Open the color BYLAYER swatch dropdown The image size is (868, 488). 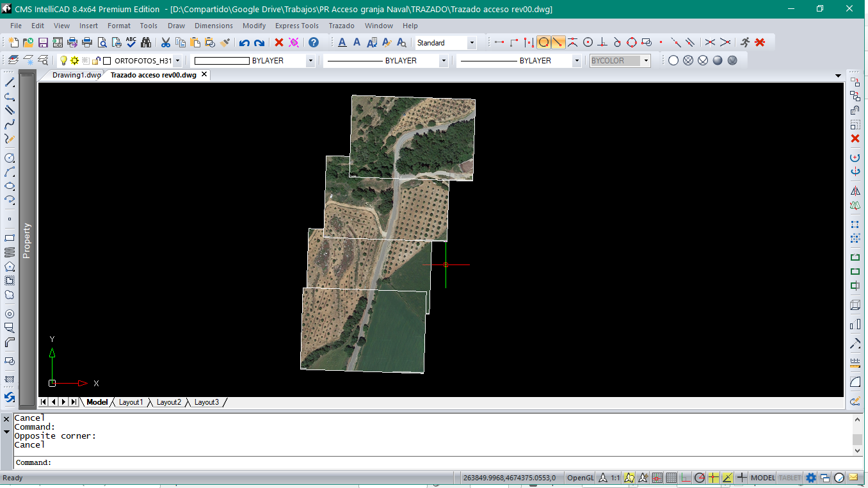click(x=310, y=61)
